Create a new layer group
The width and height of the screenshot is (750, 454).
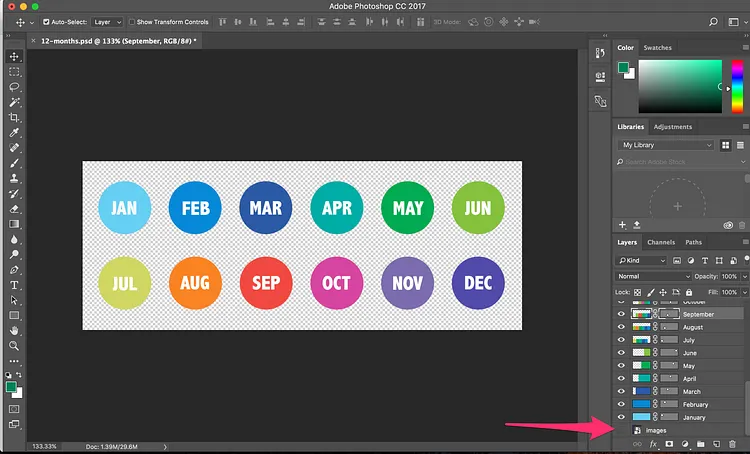pos(700,444)
